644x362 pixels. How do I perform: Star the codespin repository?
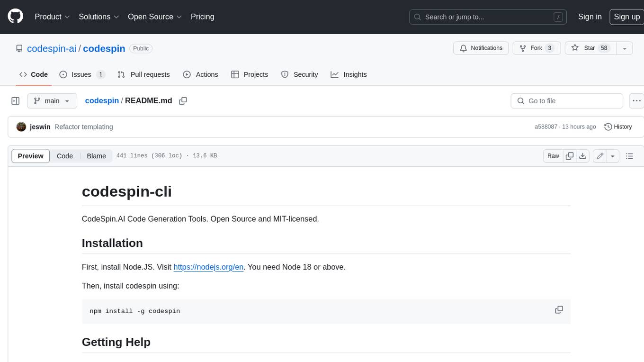pos(590,48)
